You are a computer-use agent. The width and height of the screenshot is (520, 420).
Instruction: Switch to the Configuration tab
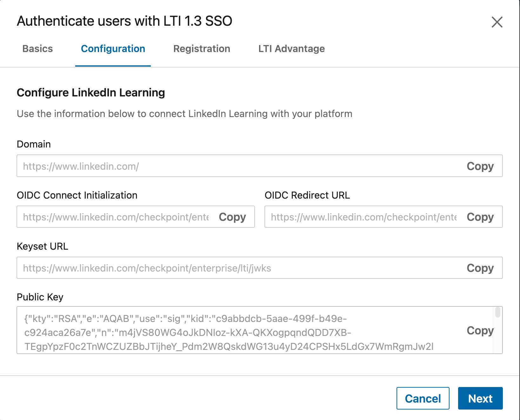click(113, 49)
